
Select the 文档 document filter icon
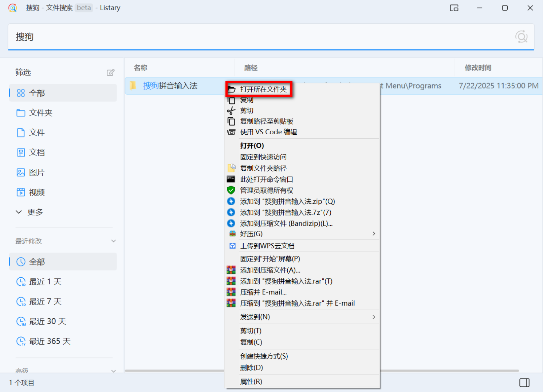[21, 153]
